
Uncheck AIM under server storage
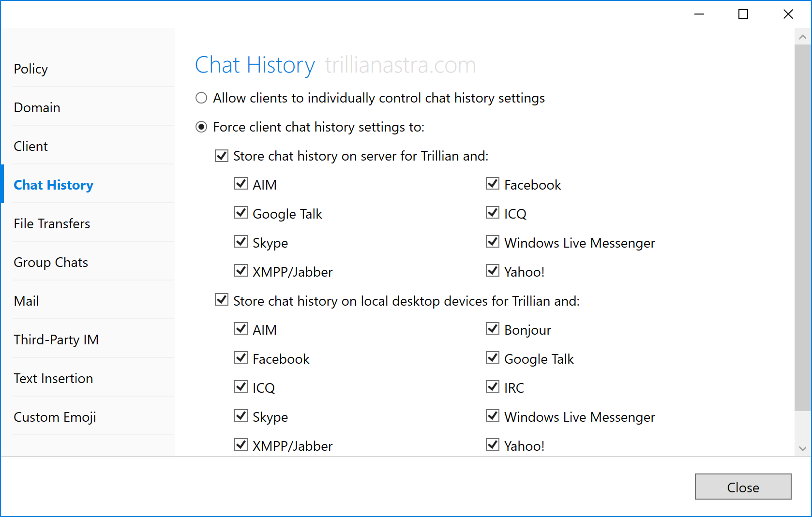pyautogui.click(x=241, y=184)
